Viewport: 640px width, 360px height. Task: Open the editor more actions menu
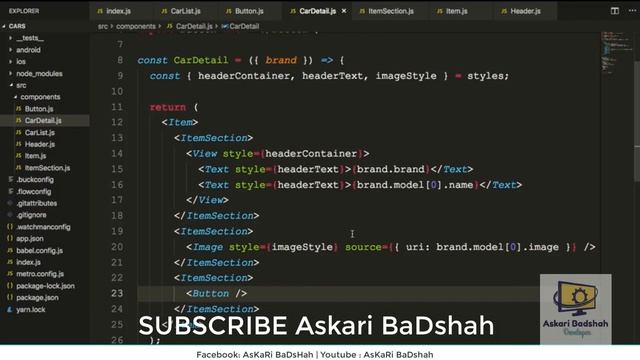pos(632,11)
